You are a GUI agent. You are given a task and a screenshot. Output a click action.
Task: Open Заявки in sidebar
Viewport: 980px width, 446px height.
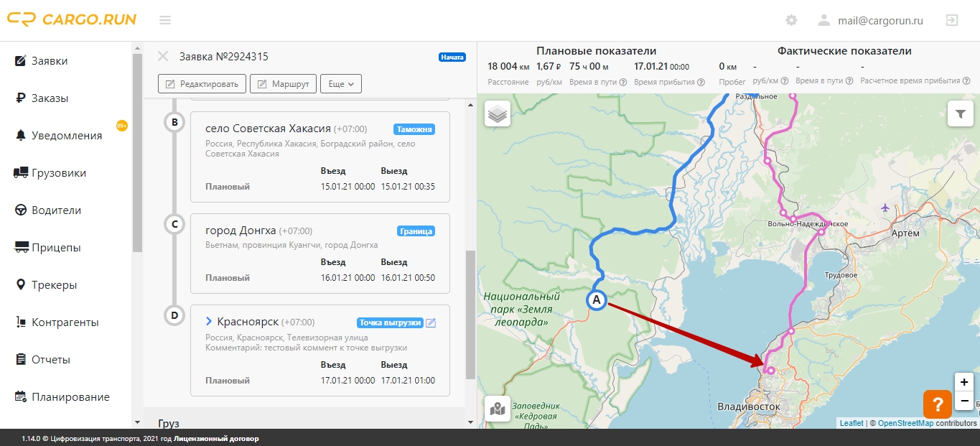pyautogui.click(x=50, y=61)
